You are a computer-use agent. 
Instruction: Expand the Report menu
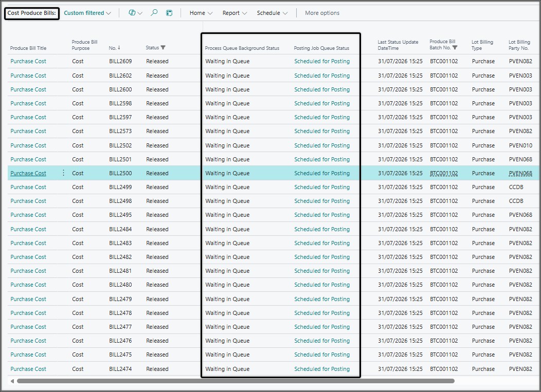pyautogui.click(x=235, y=13)
